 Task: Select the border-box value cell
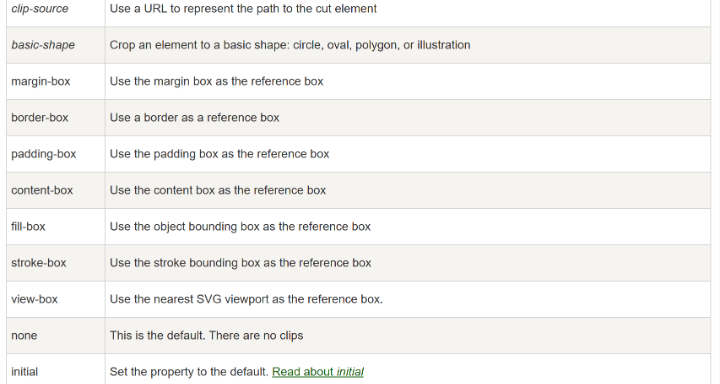tap(56, 118)
